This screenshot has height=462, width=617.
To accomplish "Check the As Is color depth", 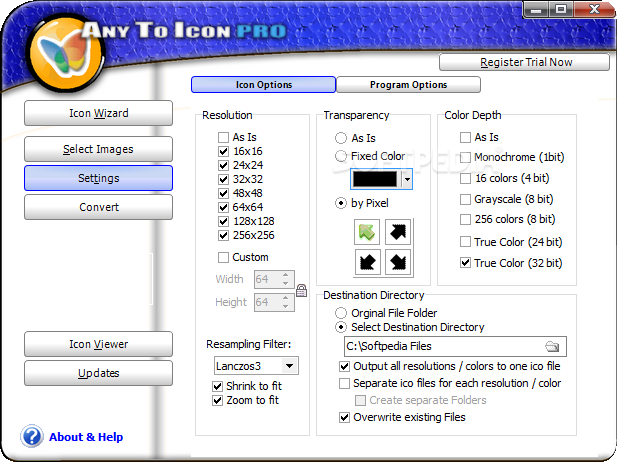I will point(465,137).
